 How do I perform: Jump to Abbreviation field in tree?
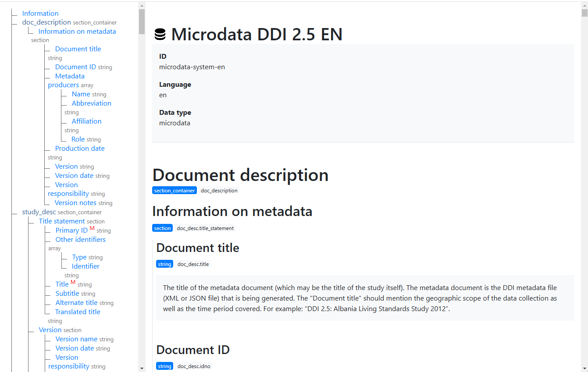coord(92,103)
